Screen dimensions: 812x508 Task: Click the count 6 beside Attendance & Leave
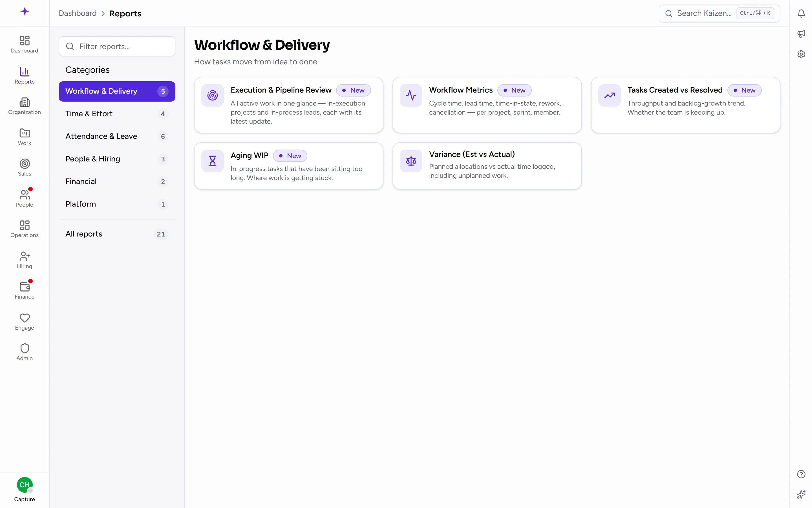163,136
